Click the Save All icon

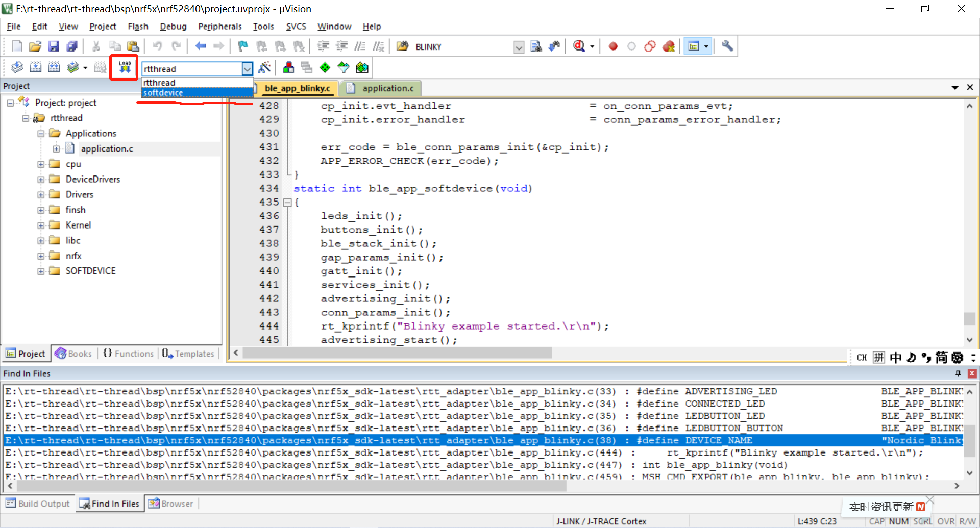pos(72,46)
